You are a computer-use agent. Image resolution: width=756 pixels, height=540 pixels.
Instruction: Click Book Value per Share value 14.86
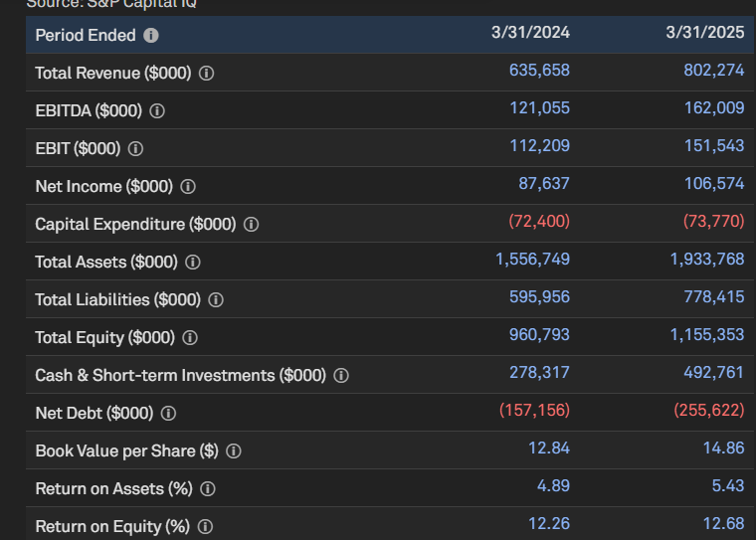point(724,449)
